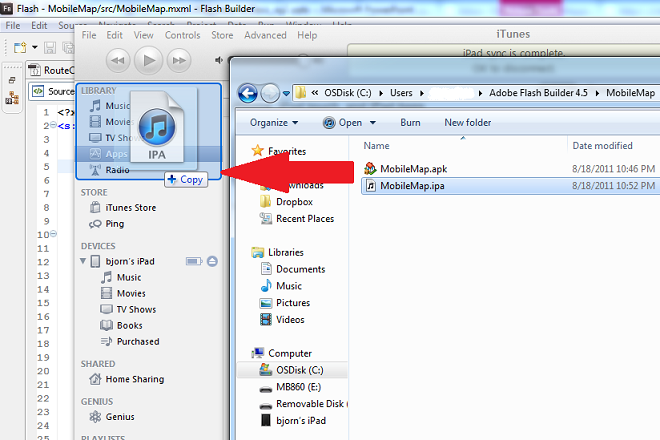Select Removable Disk in navigation pane

point(310,404)
